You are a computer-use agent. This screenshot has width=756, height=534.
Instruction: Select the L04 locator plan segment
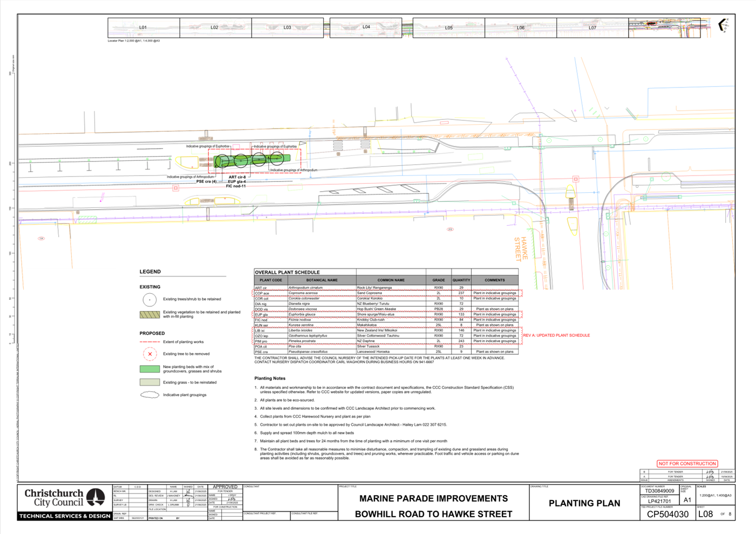366,27
